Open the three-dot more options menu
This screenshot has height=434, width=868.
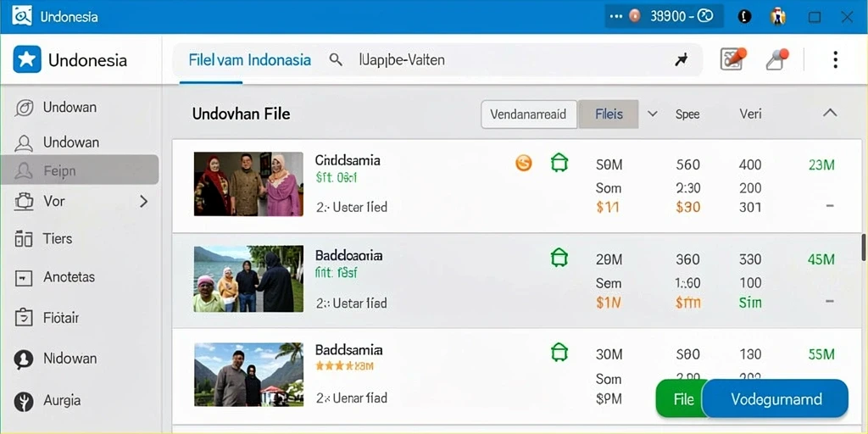pyautogui.click(x=835, y=59)
